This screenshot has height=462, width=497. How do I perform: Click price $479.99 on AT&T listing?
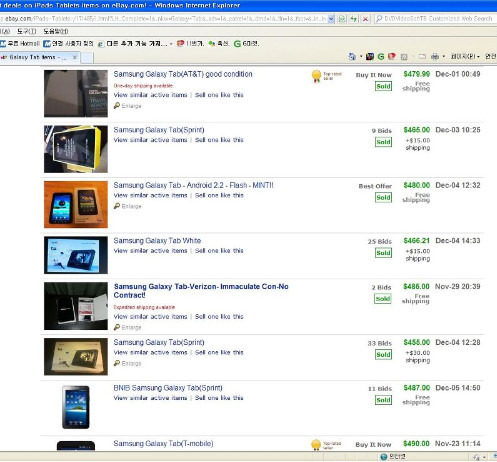417,74
